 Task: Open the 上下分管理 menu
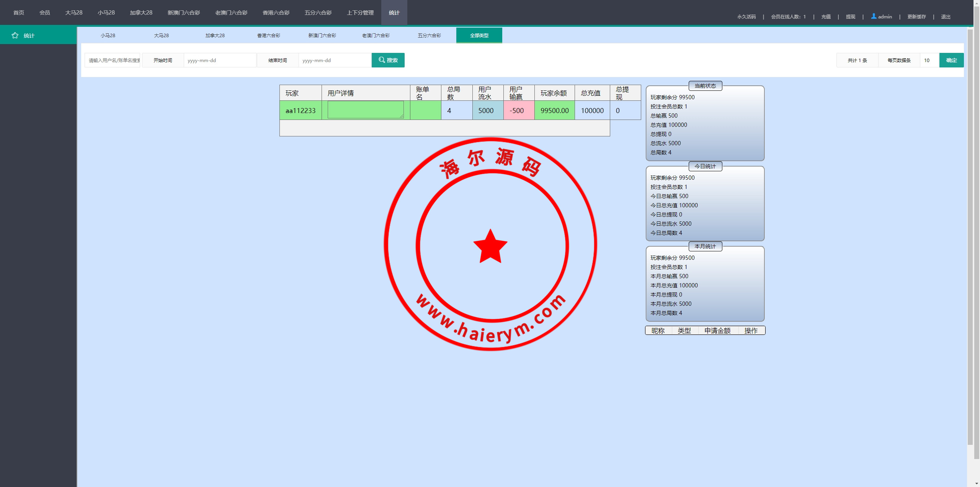(x=360, y=13)
